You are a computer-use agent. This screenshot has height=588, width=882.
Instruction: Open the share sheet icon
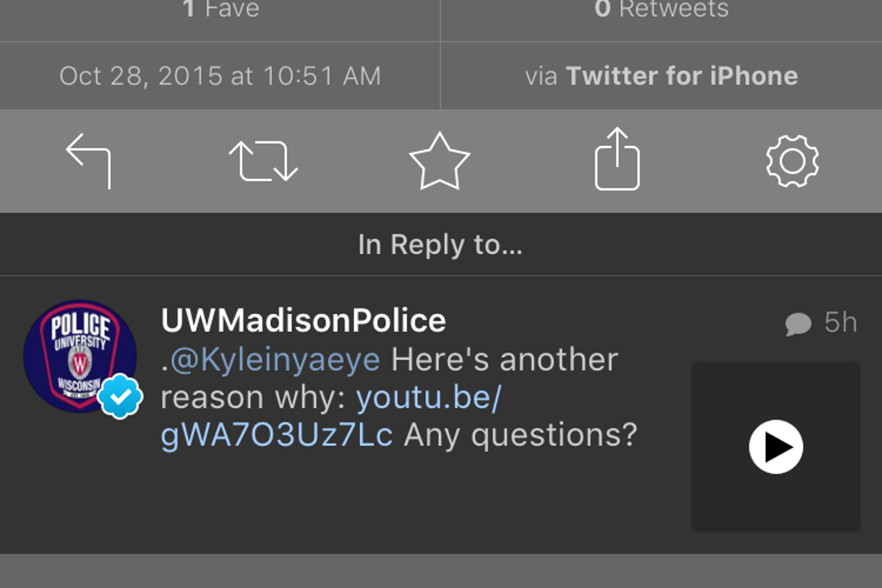[617, 158]
